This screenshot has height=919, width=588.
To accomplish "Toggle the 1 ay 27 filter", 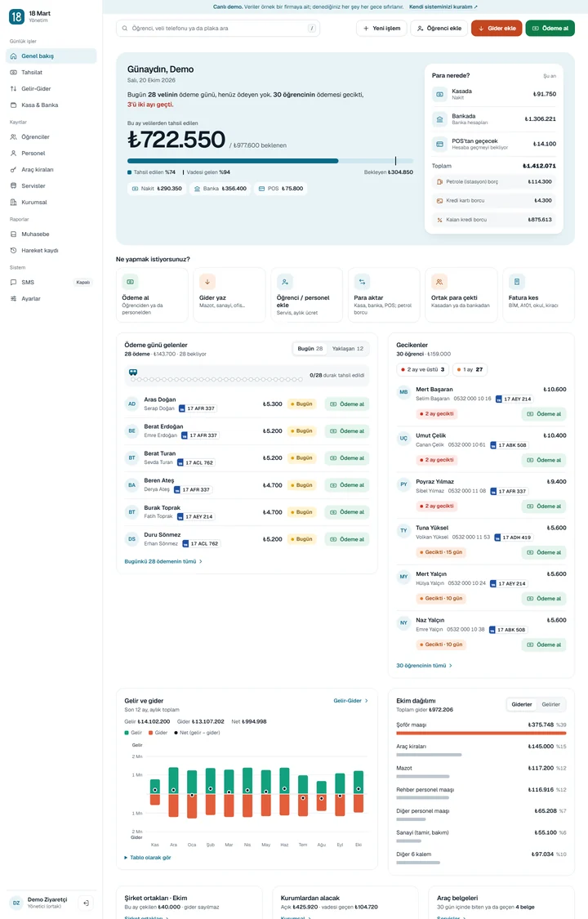I will tap(470, 370).
